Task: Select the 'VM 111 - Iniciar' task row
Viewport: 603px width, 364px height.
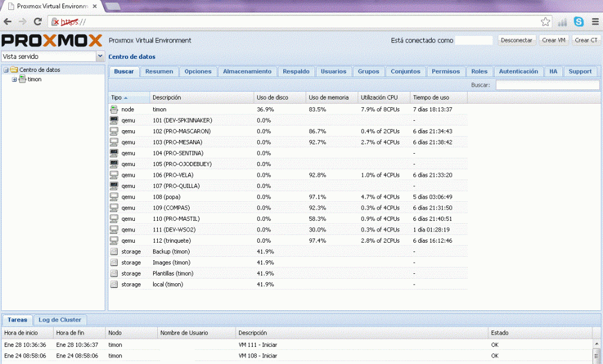Action: 297,345
